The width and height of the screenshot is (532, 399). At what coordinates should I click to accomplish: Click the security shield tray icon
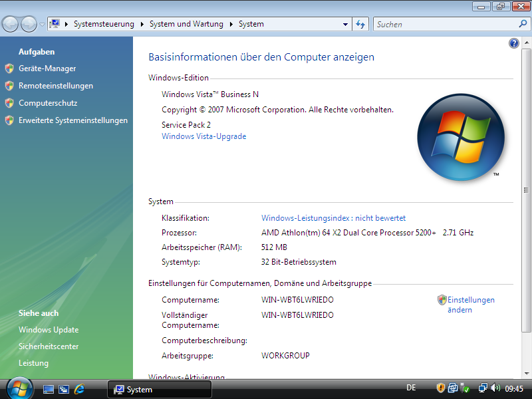pos(440,387)
